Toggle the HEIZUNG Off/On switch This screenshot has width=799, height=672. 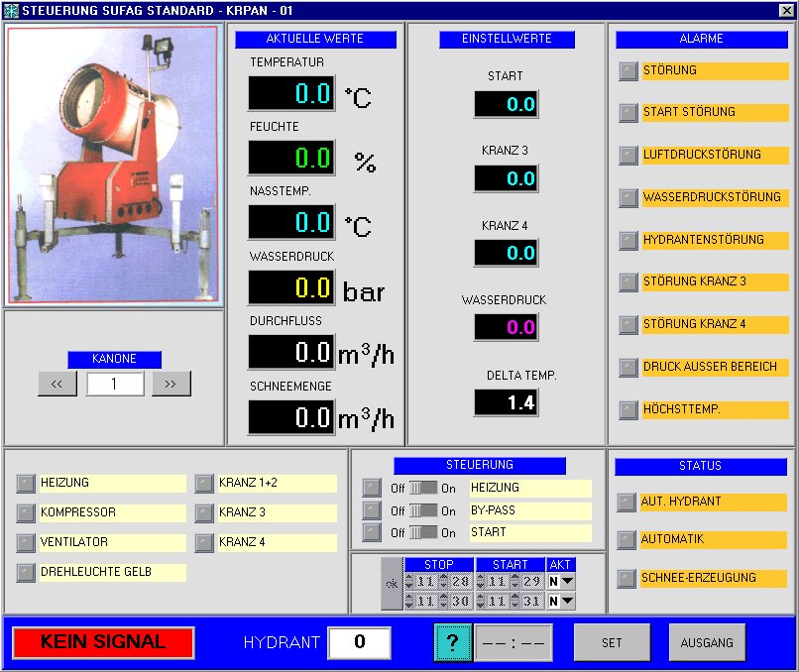[x=423, y=489]
